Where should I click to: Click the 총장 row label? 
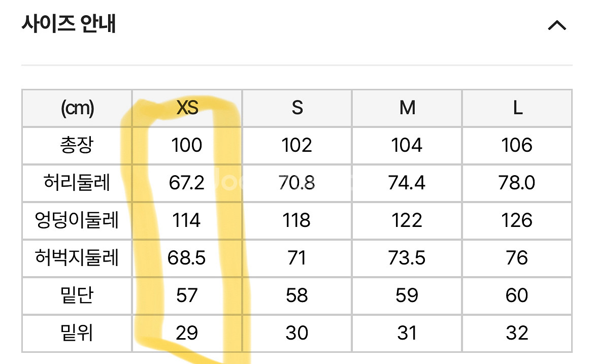click(77, 146)
